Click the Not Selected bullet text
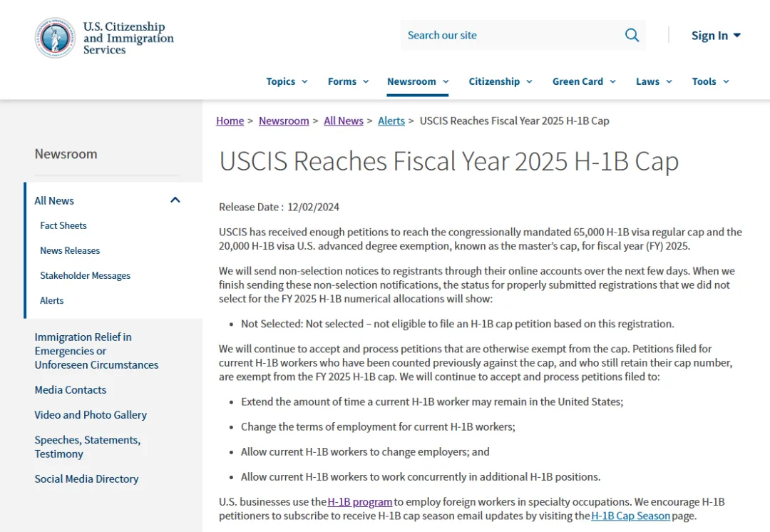The height and width of the screenshot is (532, 770). 457,324
